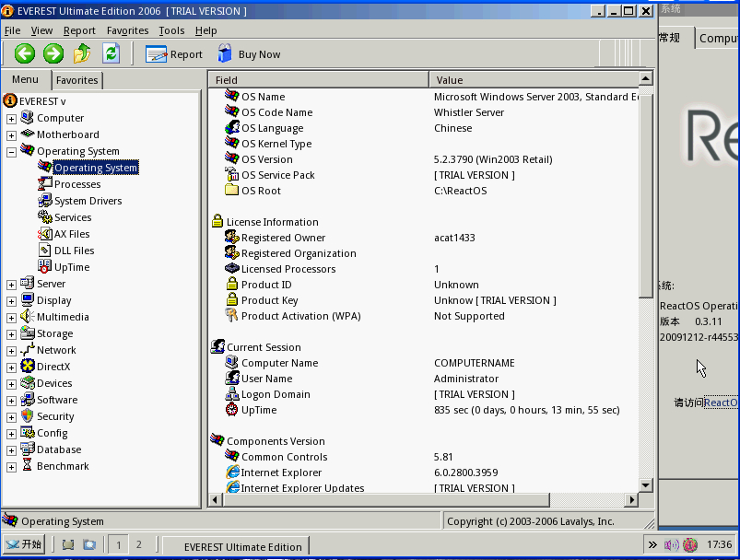This screenshot has width=740, height=560.
Task: Expand the Display tree node
Action: [x=11, y=301]
